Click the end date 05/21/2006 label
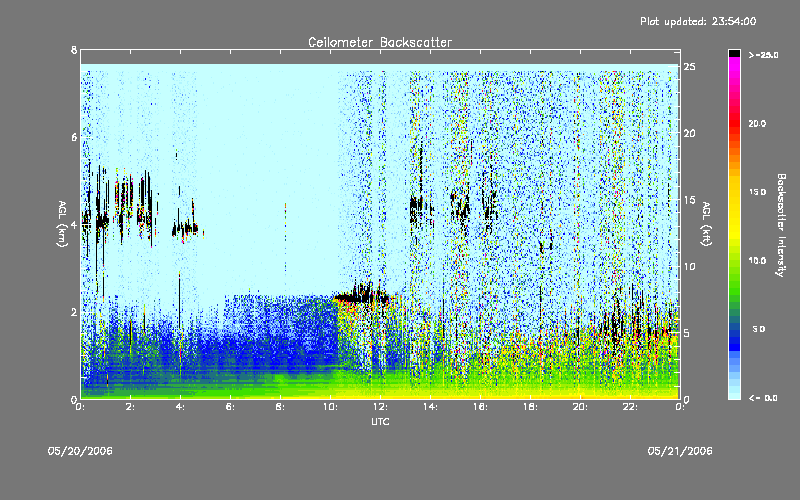Viewport: 800px width, 500px height. [680, 451]
